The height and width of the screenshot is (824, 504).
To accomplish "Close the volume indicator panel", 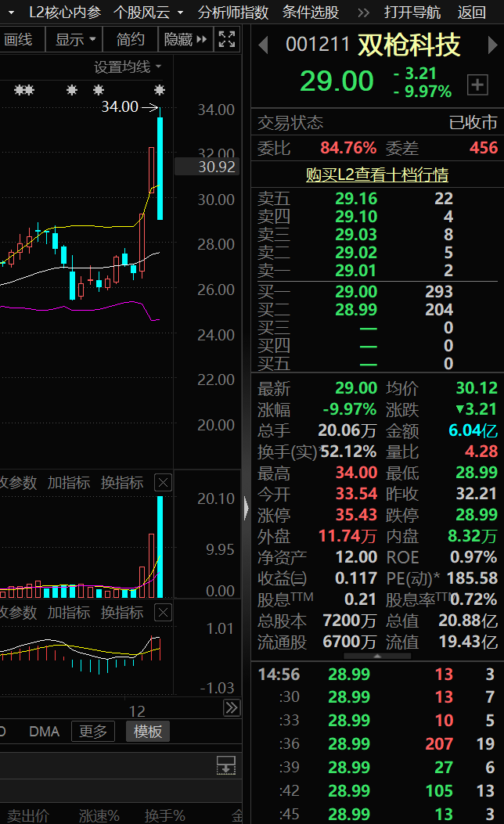I will (x=164, y=482).
